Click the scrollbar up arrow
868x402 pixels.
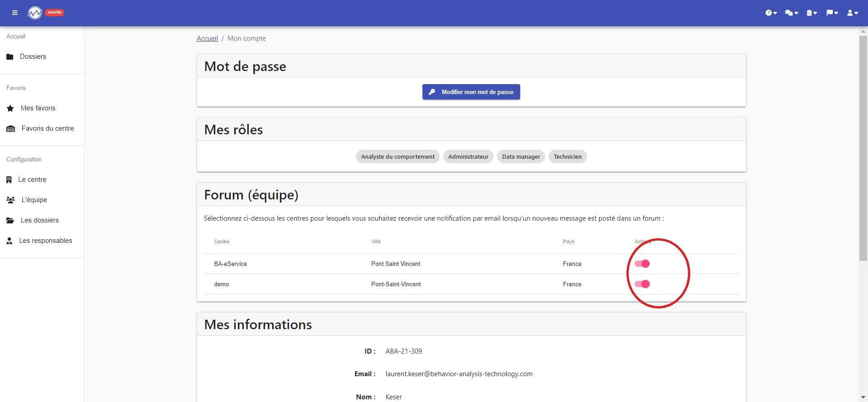[863, 32]
